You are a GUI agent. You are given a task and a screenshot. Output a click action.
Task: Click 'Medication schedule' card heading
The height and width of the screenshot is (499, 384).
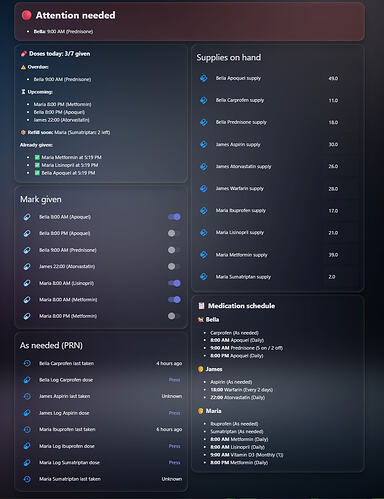(241, 306)
